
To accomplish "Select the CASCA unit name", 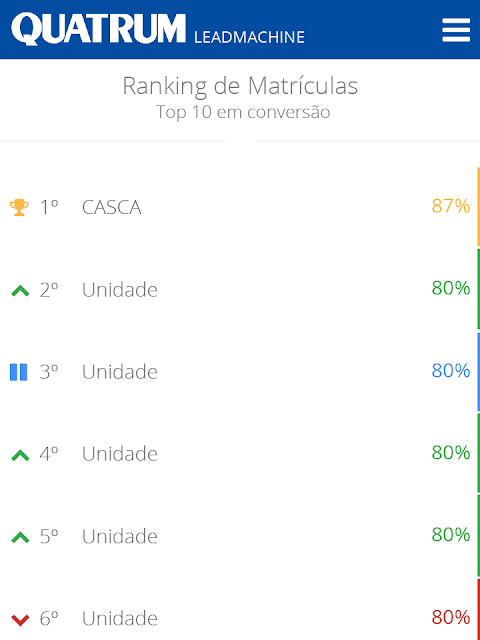I will (111, 207).
